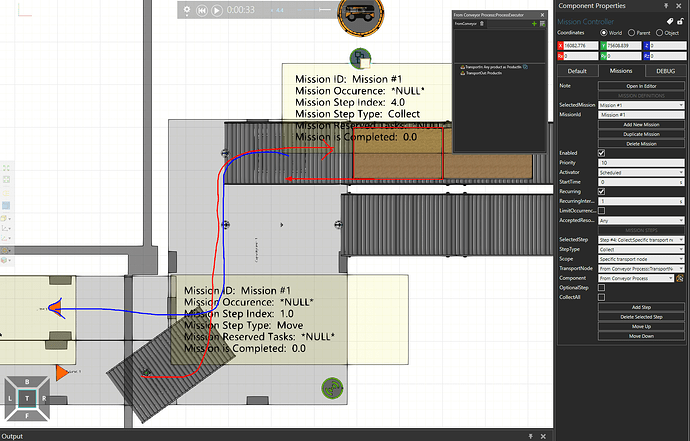690x441 pixels.
Task: Toggle the Enabled checkbox
Action: point(602,152)
